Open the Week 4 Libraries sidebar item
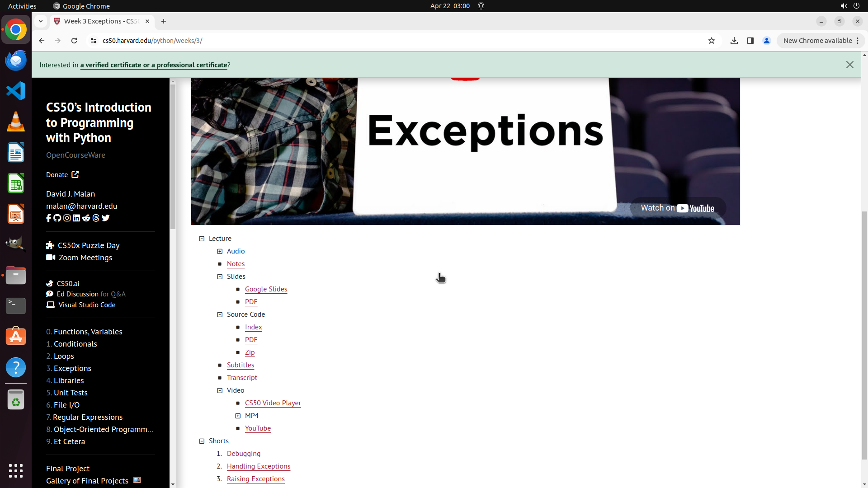The image size is (868, 488). click(69, 380)
